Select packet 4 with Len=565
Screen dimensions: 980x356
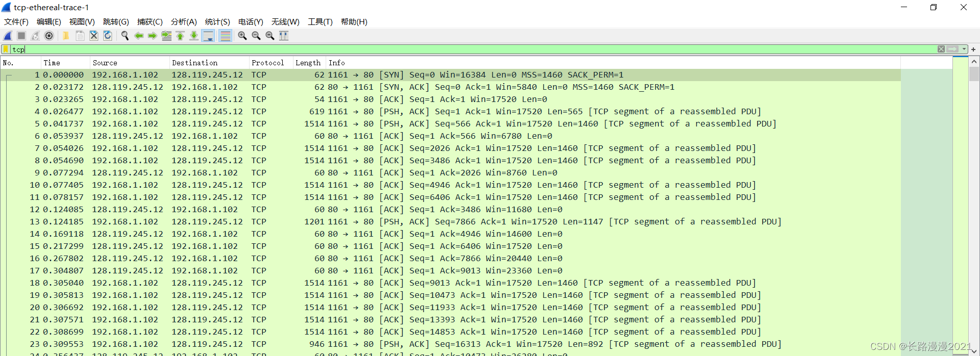coord(451,112)
